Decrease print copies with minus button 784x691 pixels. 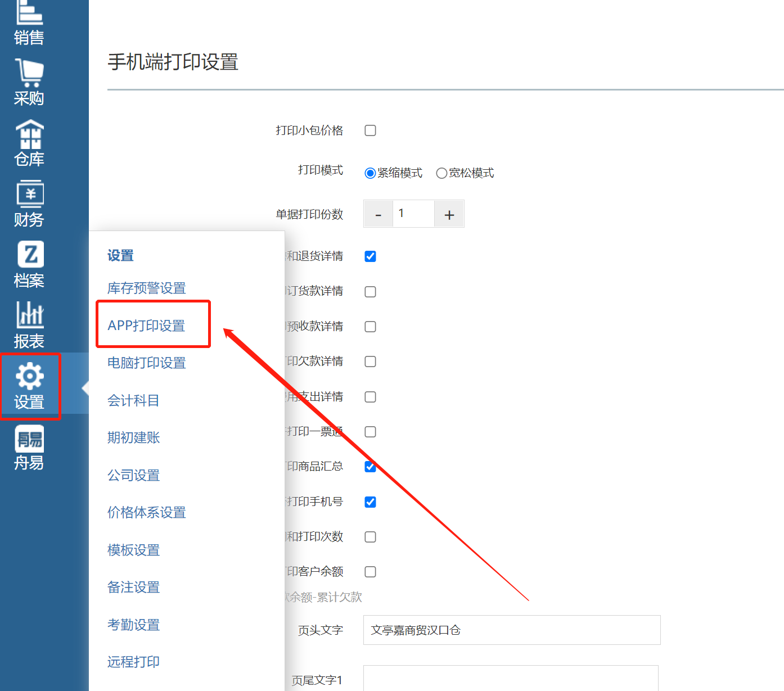(379, 214)
